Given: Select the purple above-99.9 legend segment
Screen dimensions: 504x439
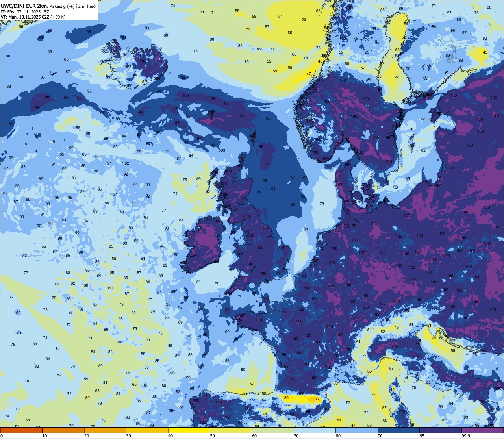Looking at the screenshot, I should pos(482,430).
